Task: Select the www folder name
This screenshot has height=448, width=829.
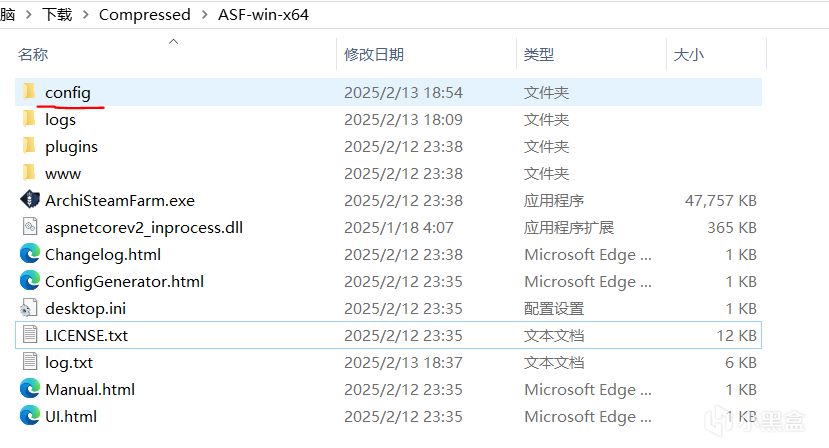Action: [x=63, y=173]
